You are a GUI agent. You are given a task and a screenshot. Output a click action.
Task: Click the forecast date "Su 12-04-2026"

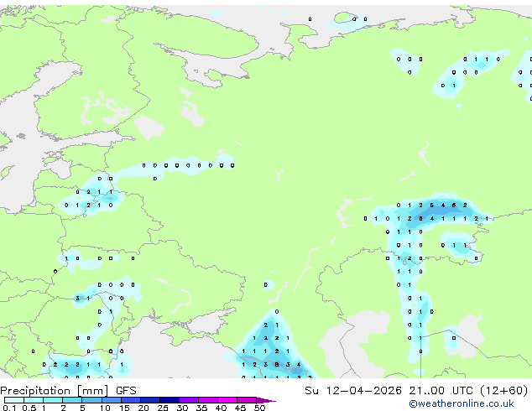point(353,391)
